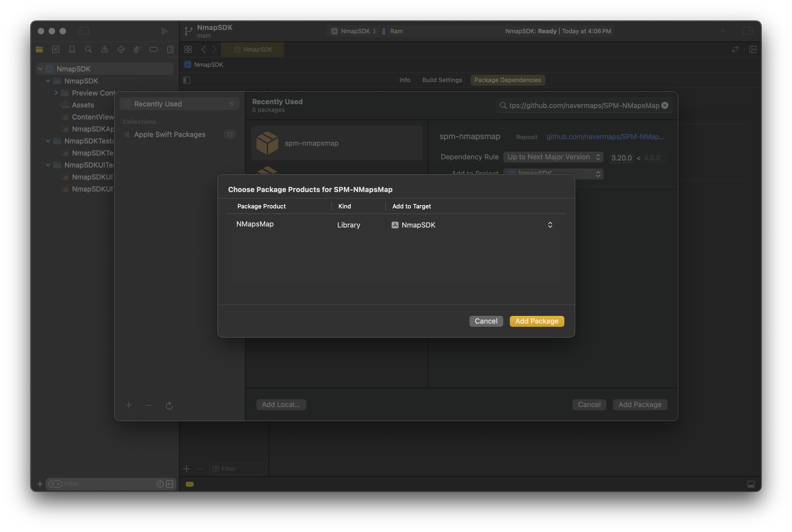Screen dimensions: 792x532
Task: Collapse the root NmapSDK project
Action: click(x=40, y=69)
